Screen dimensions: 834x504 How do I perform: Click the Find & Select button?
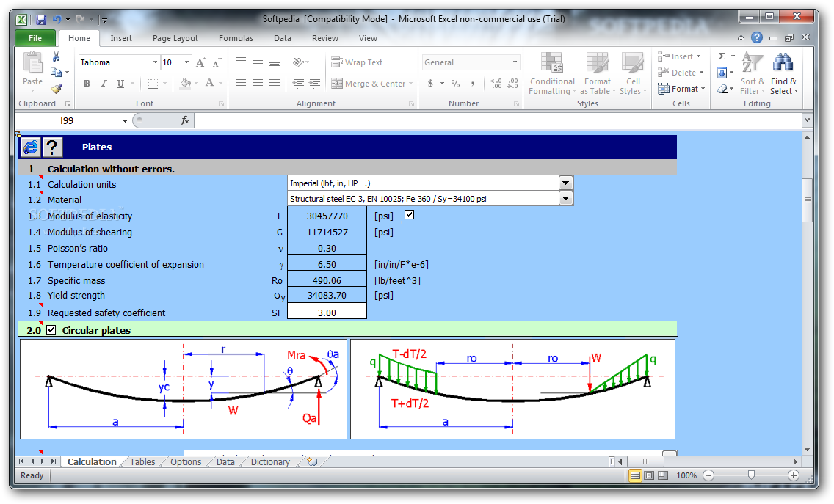tap(783, 73)
